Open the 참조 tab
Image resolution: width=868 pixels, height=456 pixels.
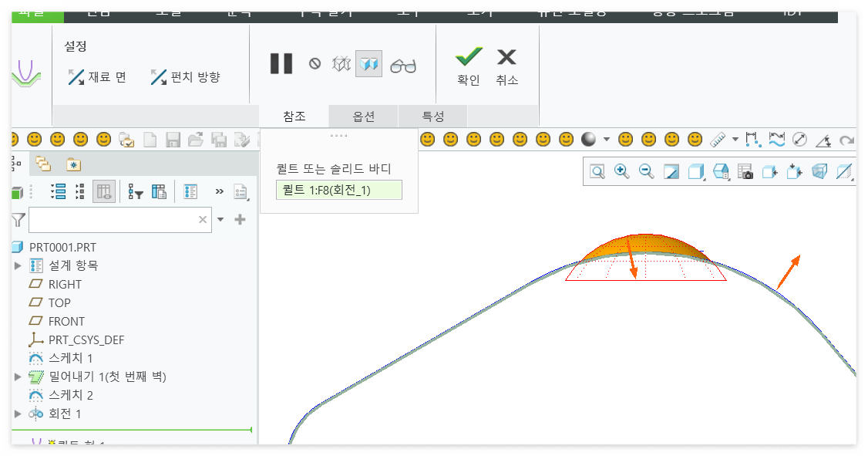coord(294,117)
